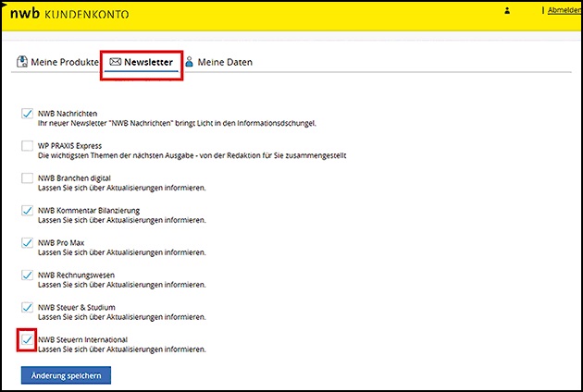The height and width of the screenshot is (392, 583).
Task: Uncheck the NWB Rechnungswesen checkbox
Action: 27,276
